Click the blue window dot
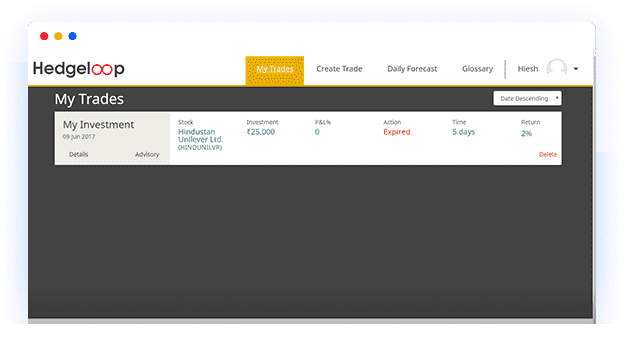This screenshot has height=361, width=624. (72, 36)
